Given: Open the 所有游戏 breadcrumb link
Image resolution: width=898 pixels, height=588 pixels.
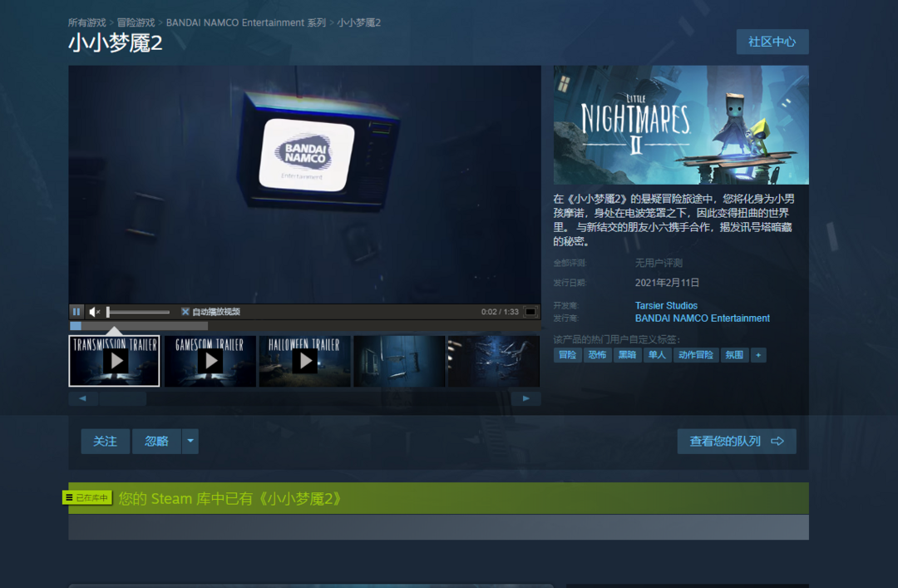Looking at the screenshot, I should [x=86, y=22].
